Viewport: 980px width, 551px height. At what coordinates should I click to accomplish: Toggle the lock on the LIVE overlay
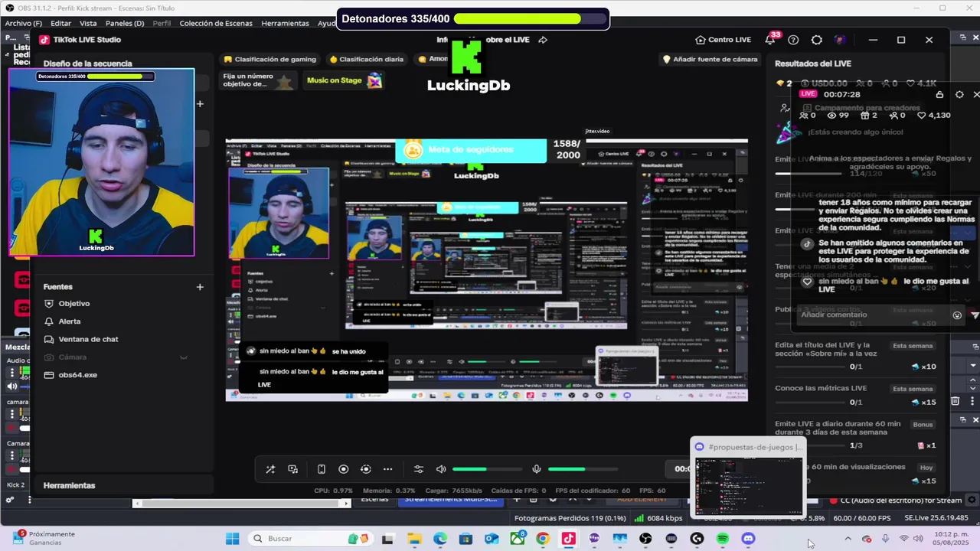pyautogui.click(x=939, y=94)
